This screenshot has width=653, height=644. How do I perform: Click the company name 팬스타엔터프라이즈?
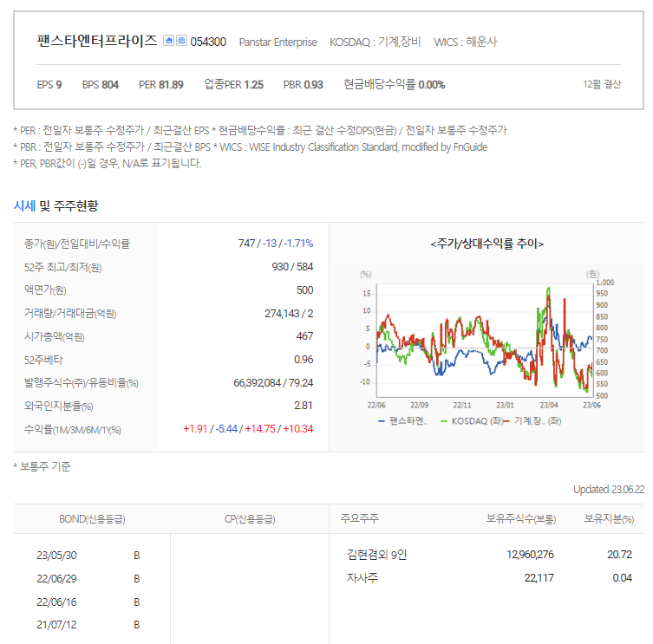point(96,41)
